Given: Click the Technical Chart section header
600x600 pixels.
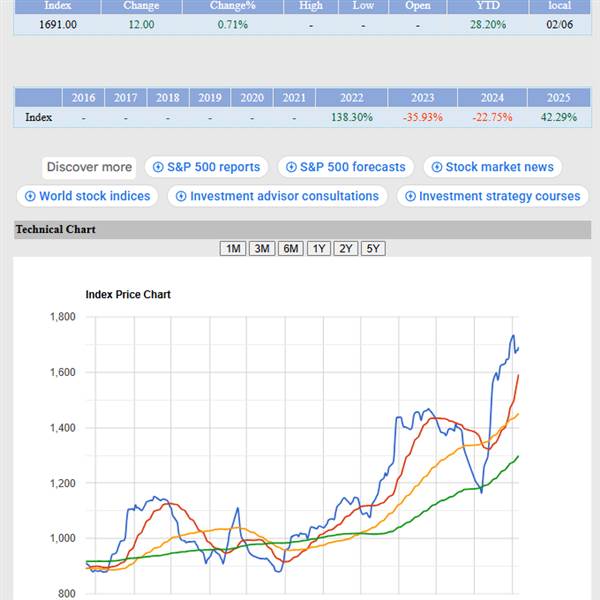Looking at the screenshot, I should [302, 230].
